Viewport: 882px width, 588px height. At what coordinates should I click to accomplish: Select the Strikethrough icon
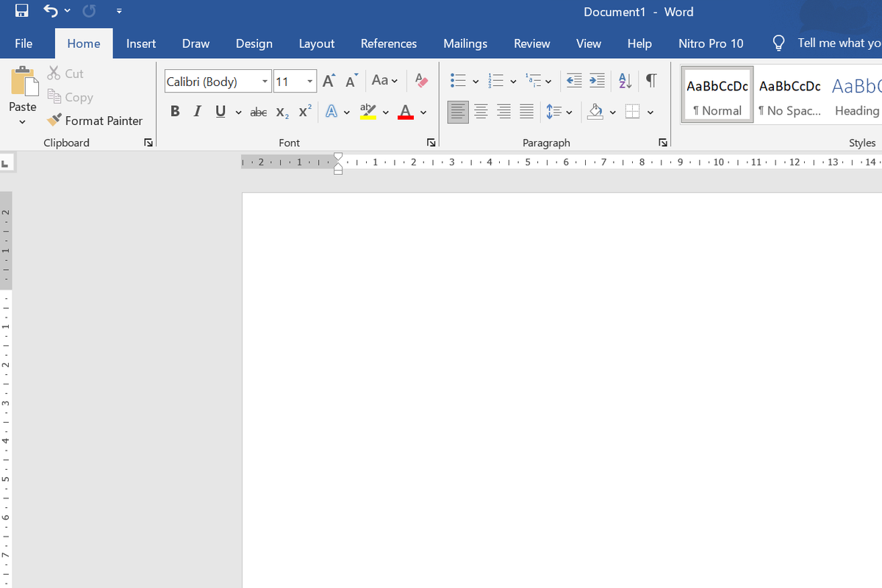(x=258, y=111)
